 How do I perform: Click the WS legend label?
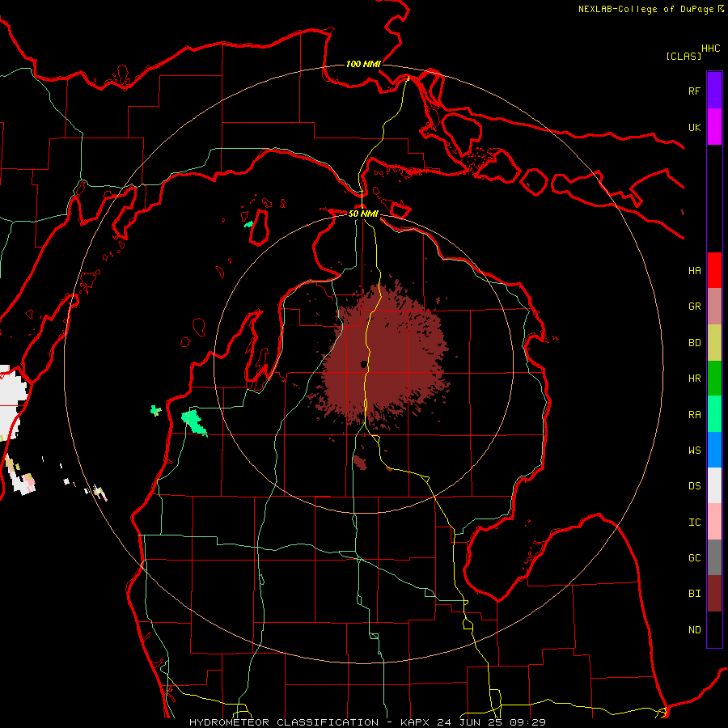[694, 451]
